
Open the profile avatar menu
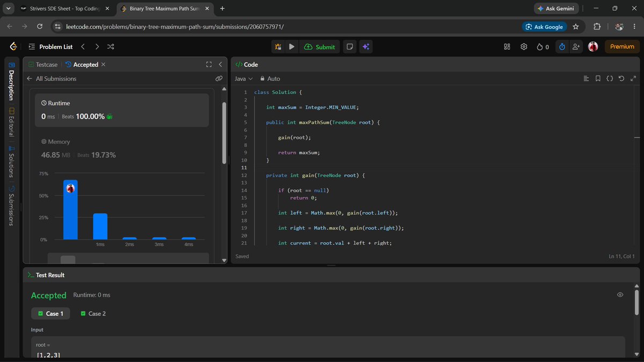[593, 47]
